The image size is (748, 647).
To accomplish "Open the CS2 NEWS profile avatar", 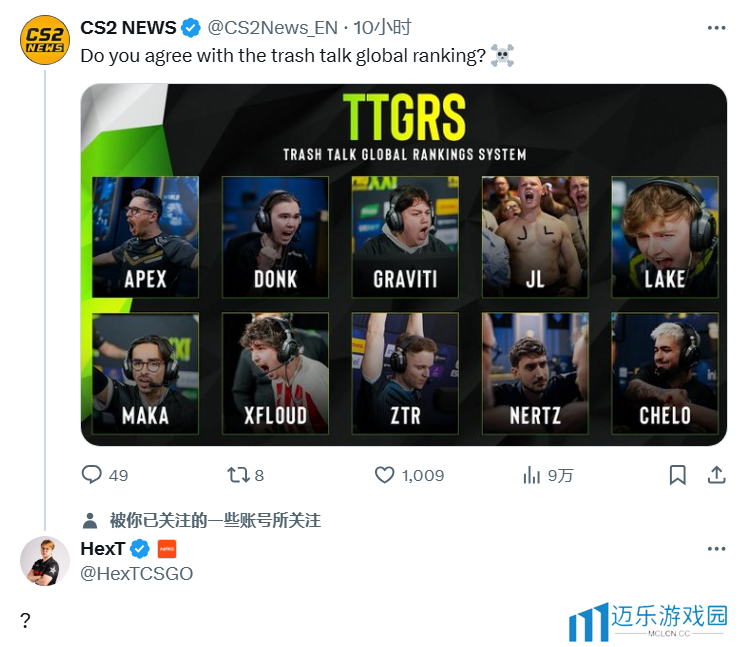I will click(45, 40).
